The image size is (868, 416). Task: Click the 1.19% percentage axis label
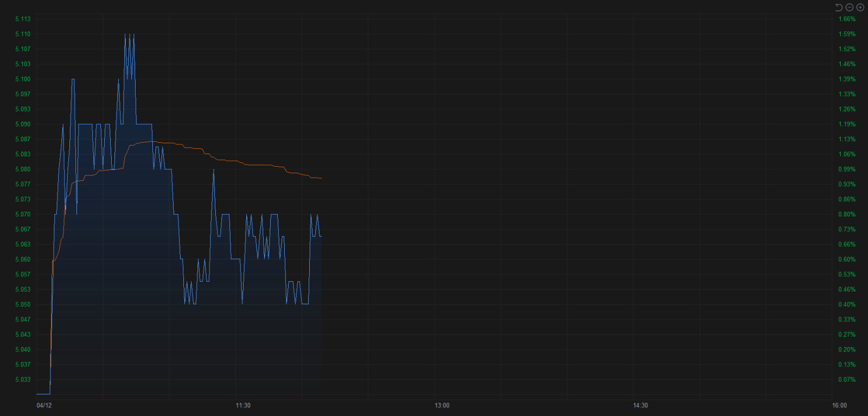(x=847, y=124)
